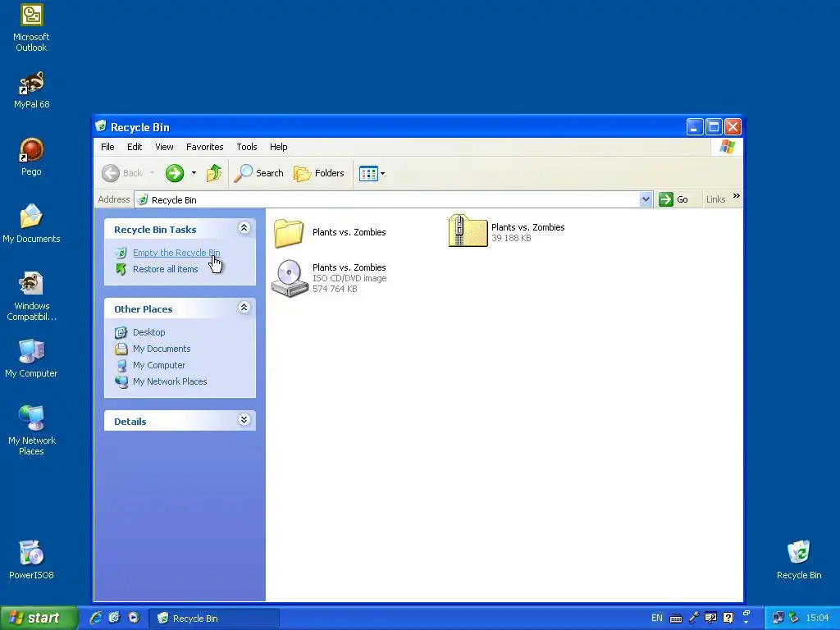The image size is (840, 630).
Task: Click the Empty Recycle Bin task icon
Action: 121,253
